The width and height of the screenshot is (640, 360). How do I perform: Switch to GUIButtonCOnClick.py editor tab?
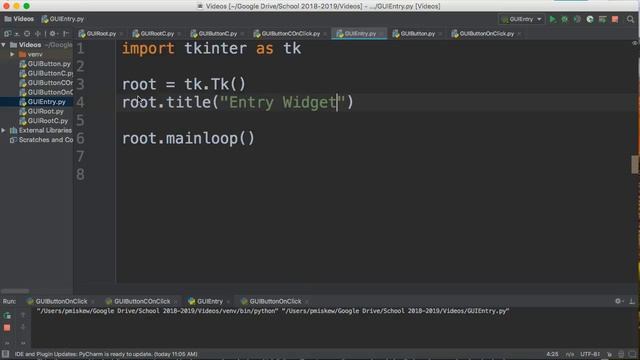click(x=290, y=34)
